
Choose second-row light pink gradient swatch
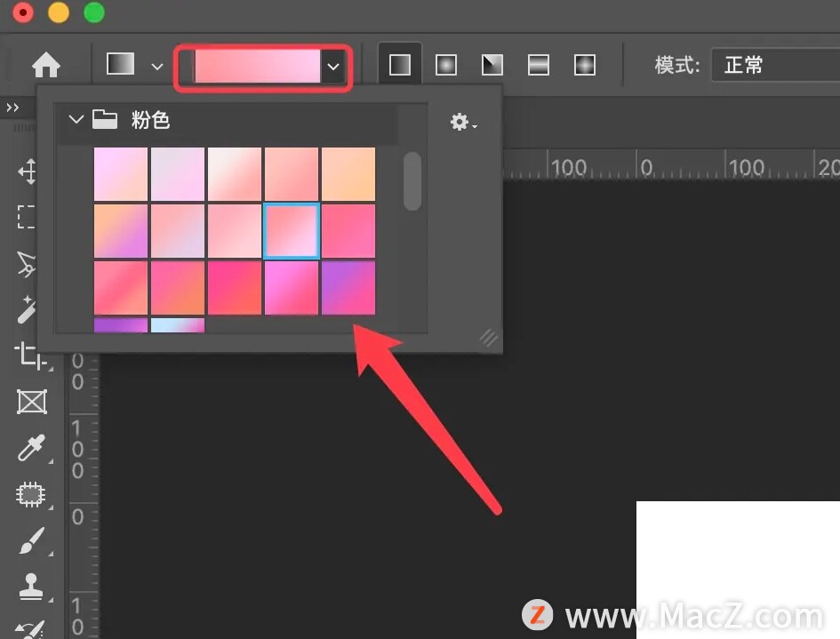click(234, 231)
